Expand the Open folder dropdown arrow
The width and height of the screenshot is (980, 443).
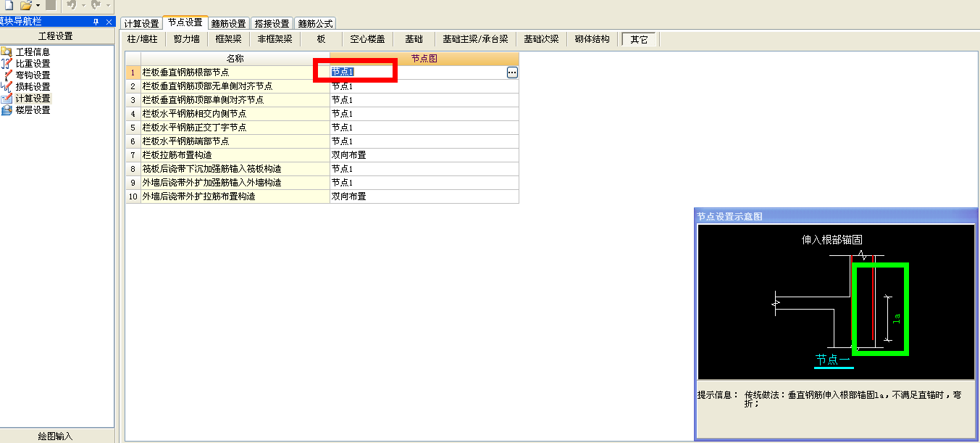point(38,5)
